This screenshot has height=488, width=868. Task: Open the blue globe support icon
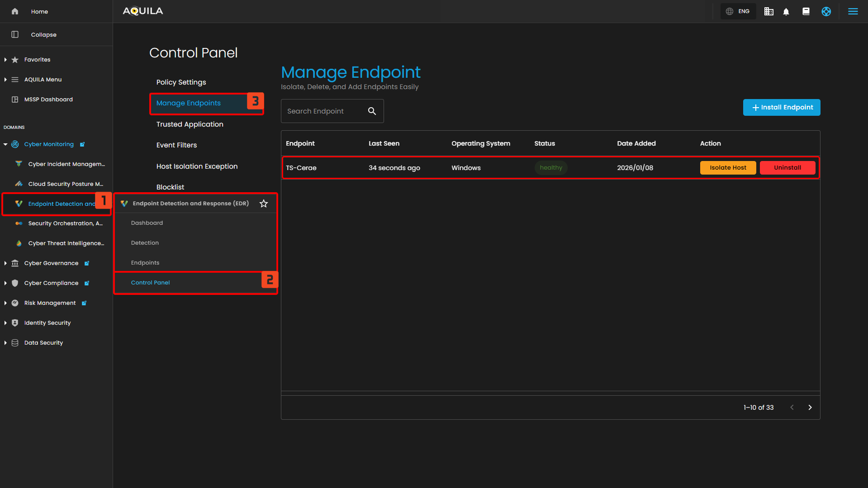click(826, 12)
